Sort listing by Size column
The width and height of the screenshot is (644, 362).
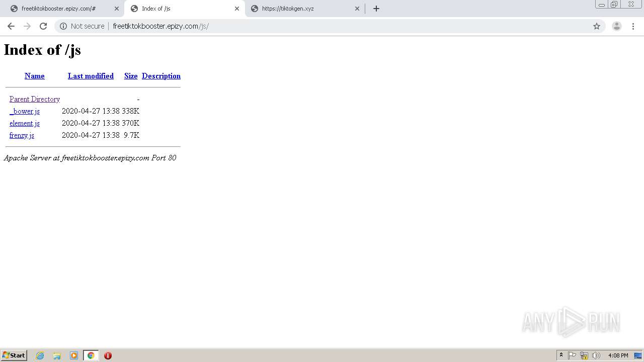(131, 76)
